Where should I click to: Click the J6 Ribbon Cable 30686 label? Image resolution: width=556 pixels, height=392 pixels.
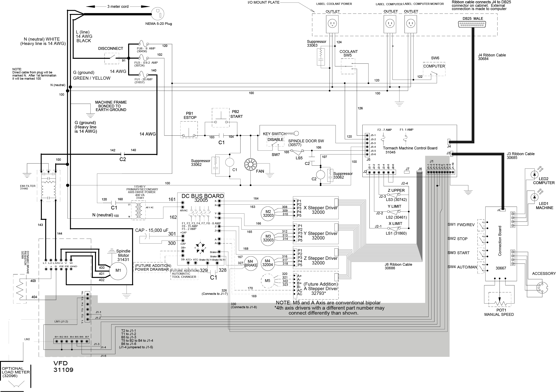coord(398,266)
